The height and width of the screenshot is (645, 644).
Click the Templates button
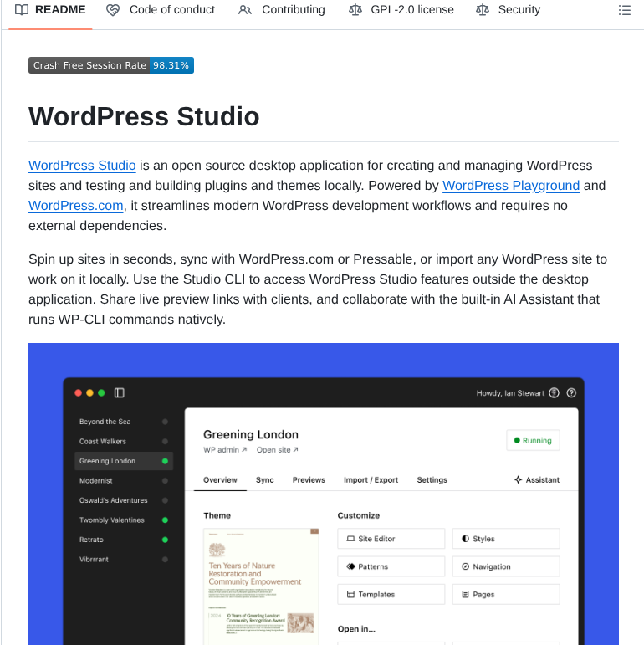pos(391,595)
